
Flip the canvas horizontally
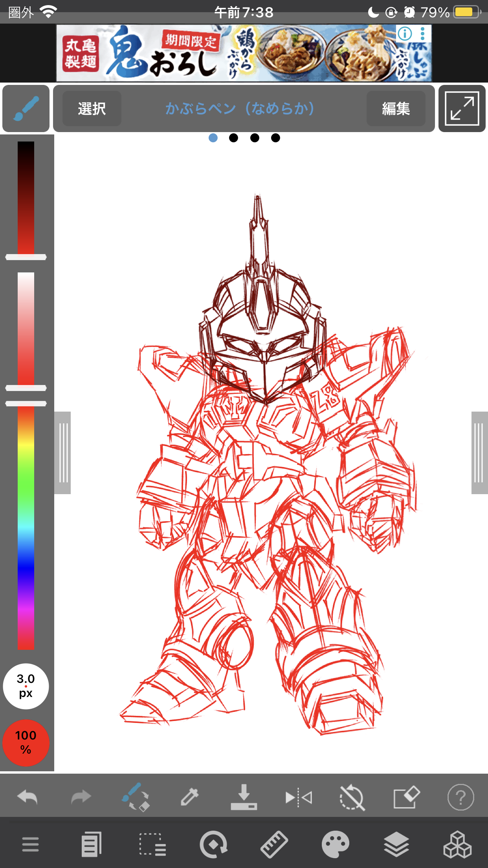point(298,797)
